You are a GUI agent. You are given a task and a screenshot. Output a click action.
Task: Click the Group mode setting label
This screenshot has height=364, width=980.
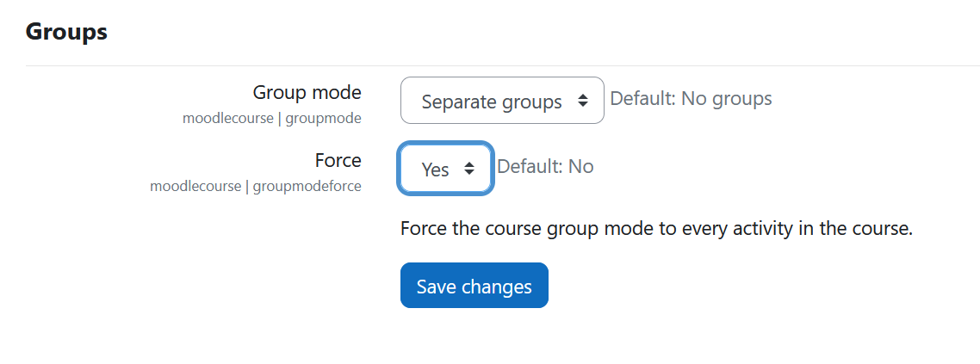pyautogui.click(x=307, y=92)
